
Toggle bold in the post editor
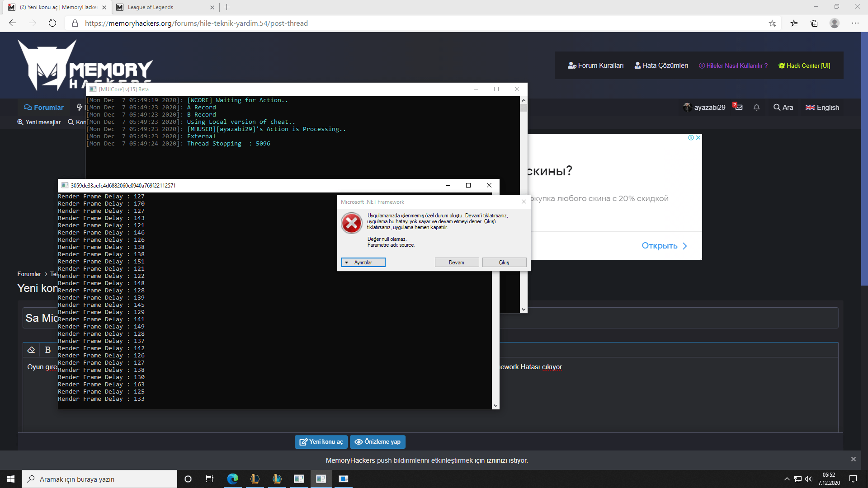[x=48, y=350]
